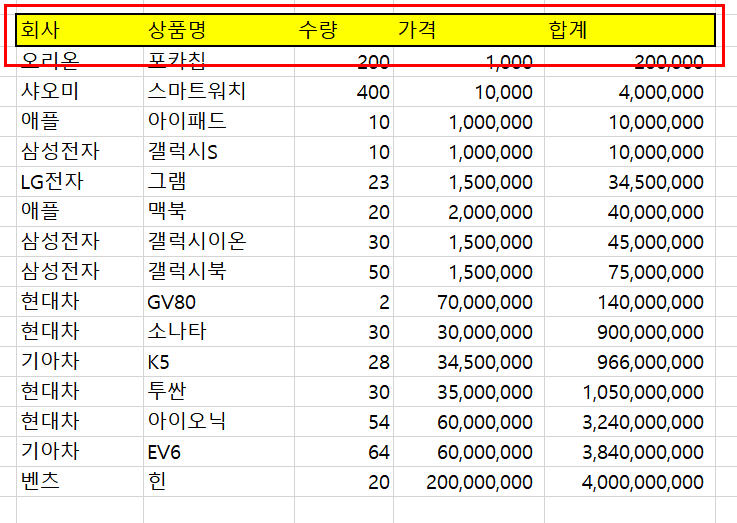This screenshot has height=523, width=737.
Task: Click the 1,500,000 price for 갤럭시북
Action: [x=469, y=272]
